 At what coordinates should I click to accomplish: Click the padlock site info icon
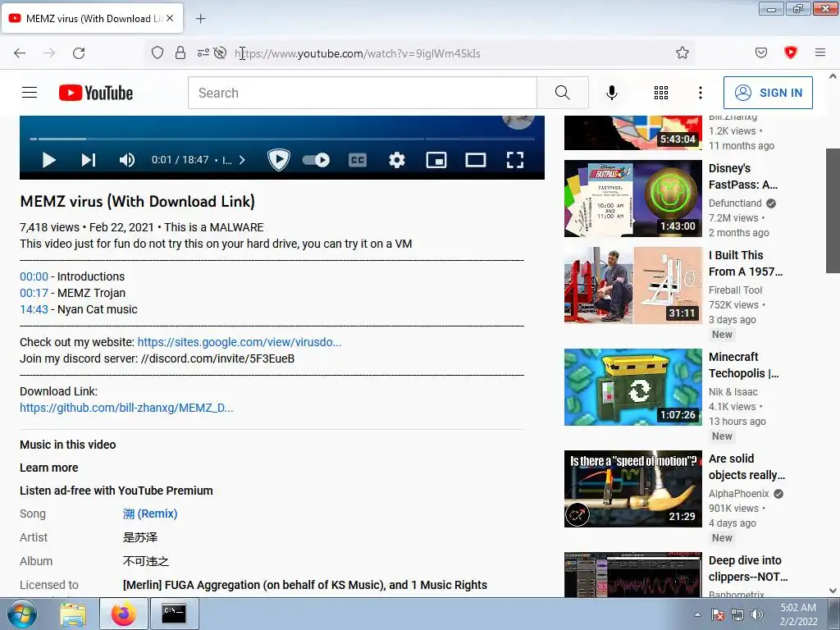click(x=180, y=52)
